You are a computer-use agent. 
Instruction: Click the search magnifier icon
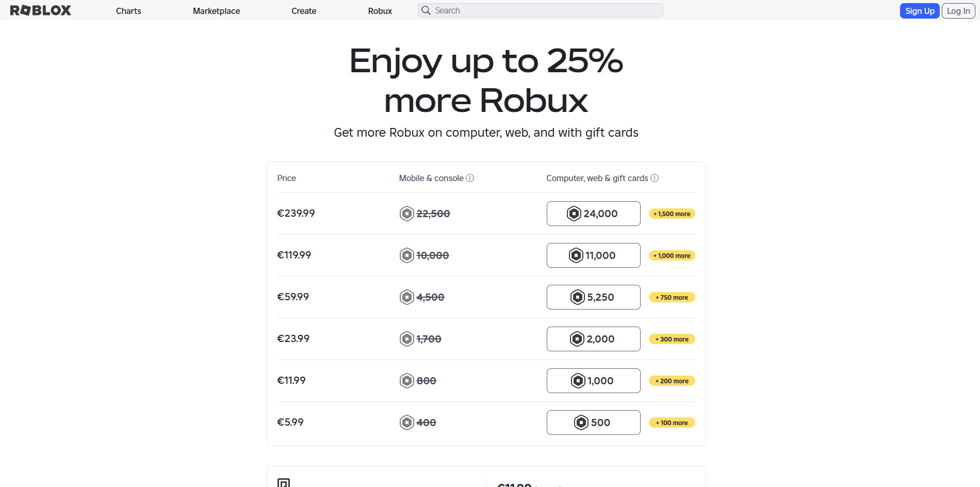pos(426,10)
